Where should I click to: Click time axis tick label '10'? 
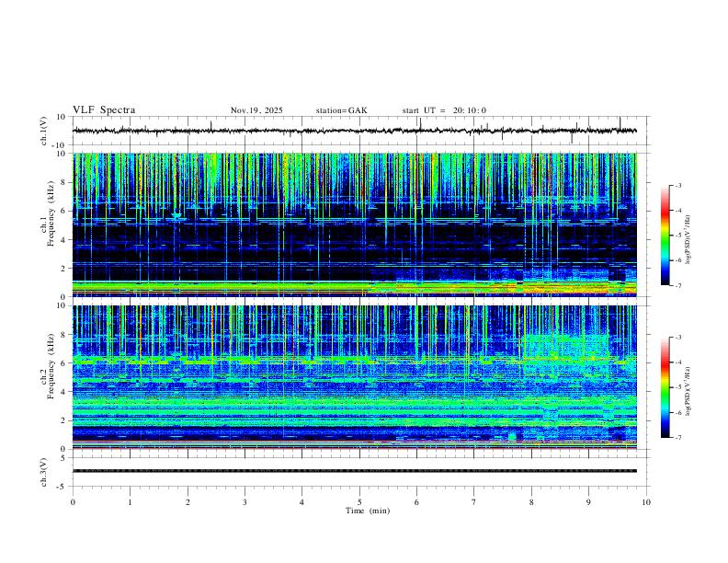click(646, 502)
